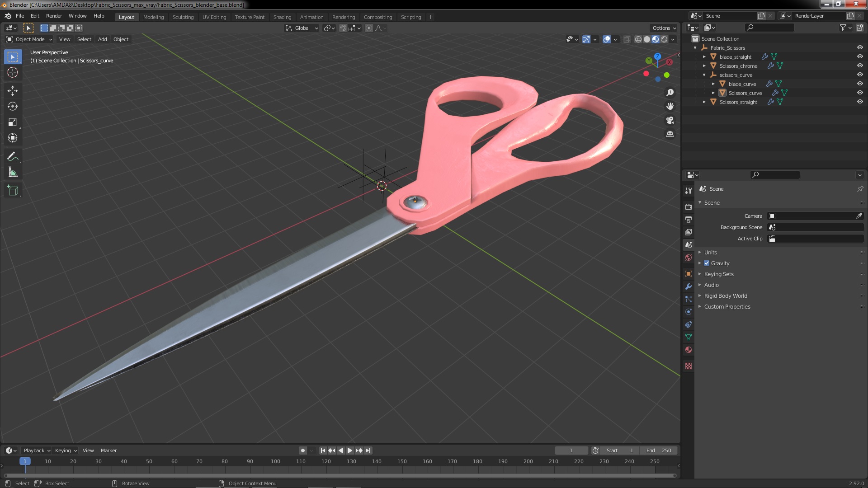Hide the Fabric_Scissors collection
Viewport: 868px width, 488px height.
click(860, 47)
